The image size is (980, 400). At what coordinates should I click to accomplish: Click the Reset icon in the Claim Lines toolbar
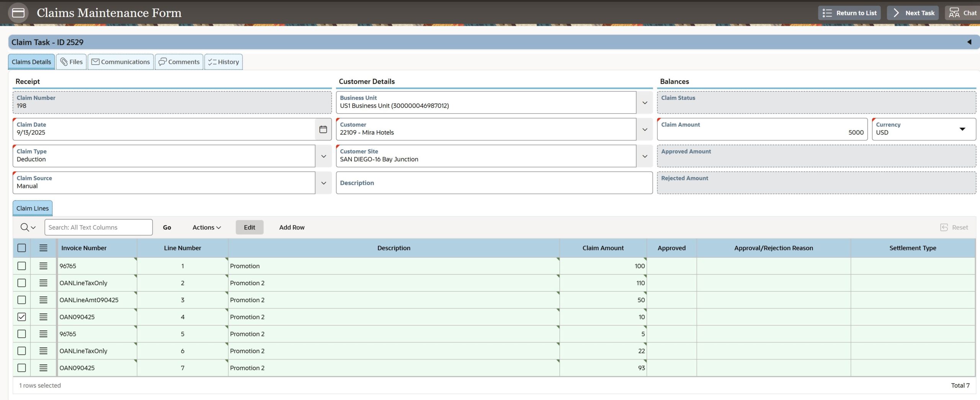click(944, 228)
